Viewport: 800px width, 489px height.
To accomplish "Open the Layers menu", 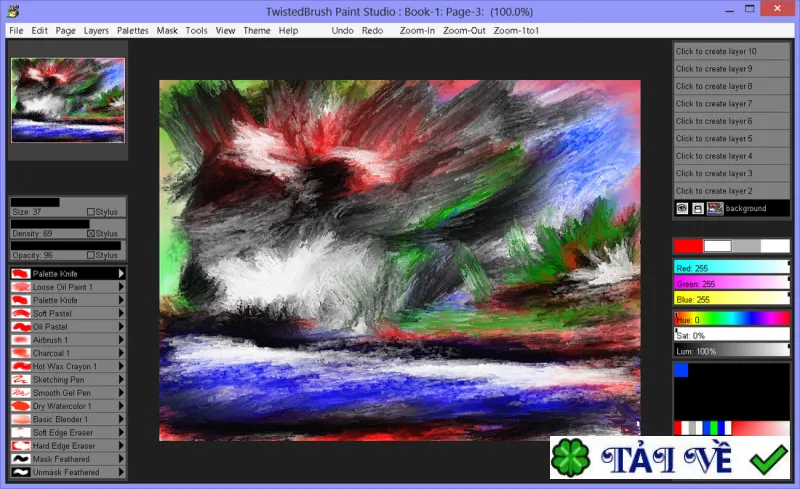I will (x=96, y=31).
